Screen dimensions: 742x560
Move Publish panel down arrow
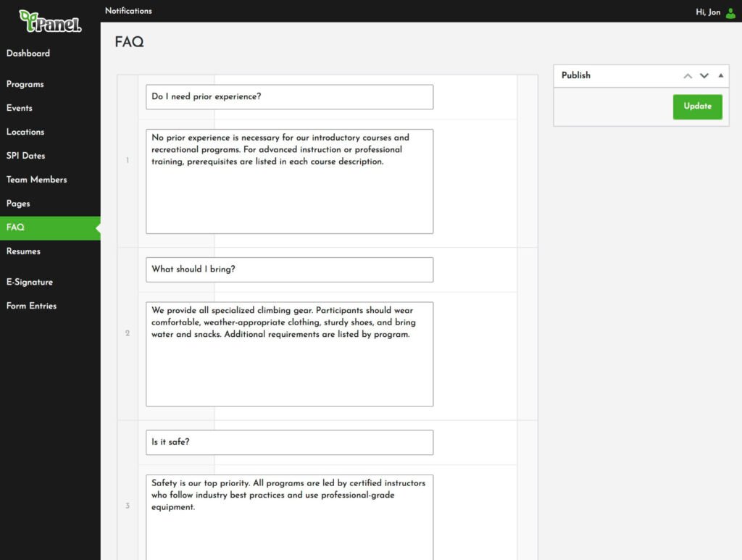[x=704, y=75]
